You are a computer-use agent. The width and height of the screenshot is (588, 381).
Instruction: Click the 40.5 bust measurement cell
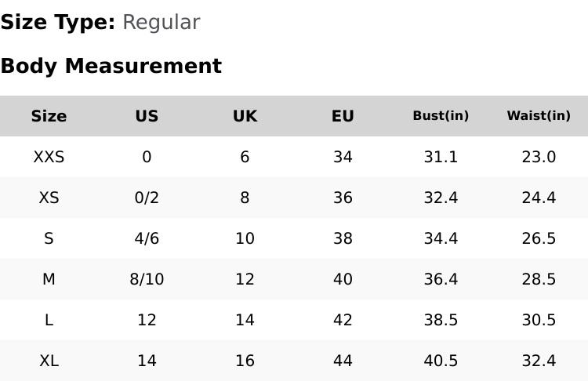click(441, 361)
